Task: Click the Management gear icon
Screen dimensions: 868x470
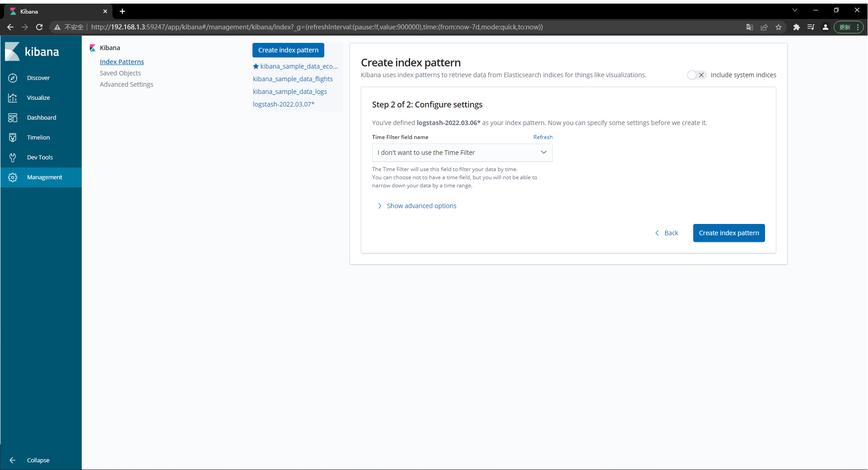Action: (13, 177)
